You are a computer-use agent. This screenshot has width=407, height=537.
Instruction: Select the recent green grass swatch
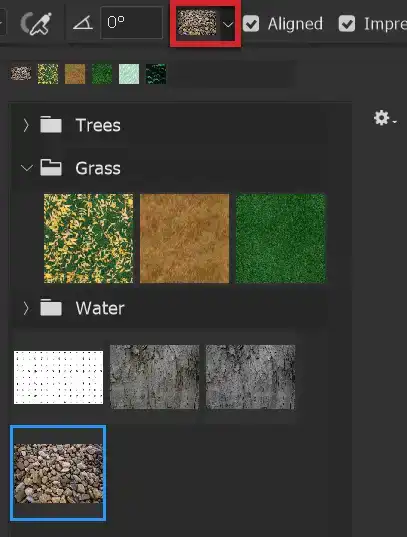pyautogui.click(x=102, y=74)
